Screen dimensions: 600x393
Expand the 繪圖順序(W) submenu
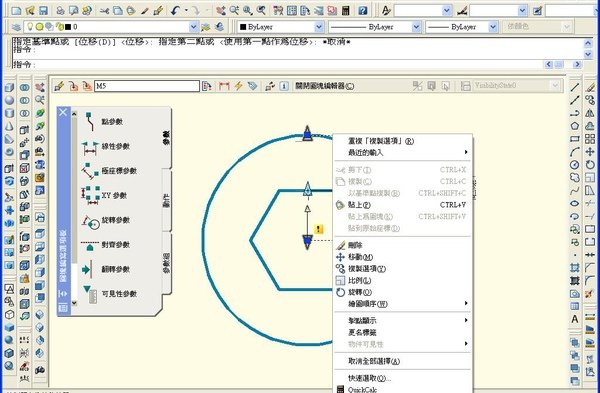click(403, 304)
